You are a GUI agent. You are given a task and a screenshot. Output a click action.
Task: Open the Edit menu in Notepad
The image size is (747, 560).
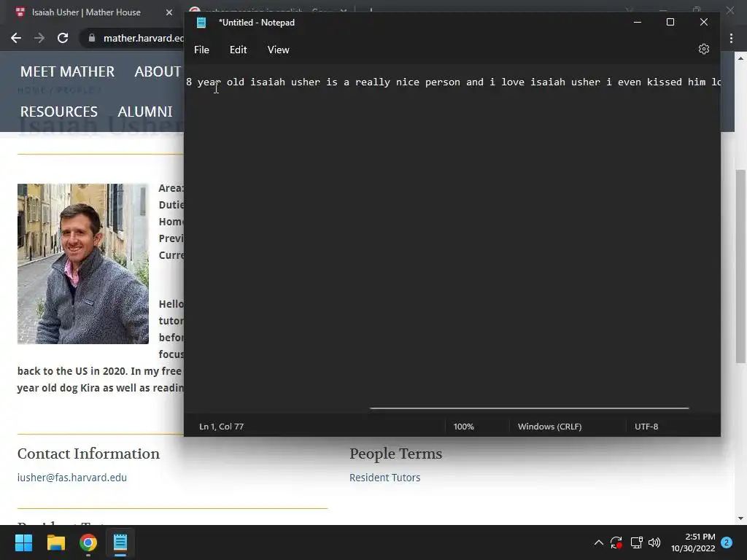pos(239,50)
